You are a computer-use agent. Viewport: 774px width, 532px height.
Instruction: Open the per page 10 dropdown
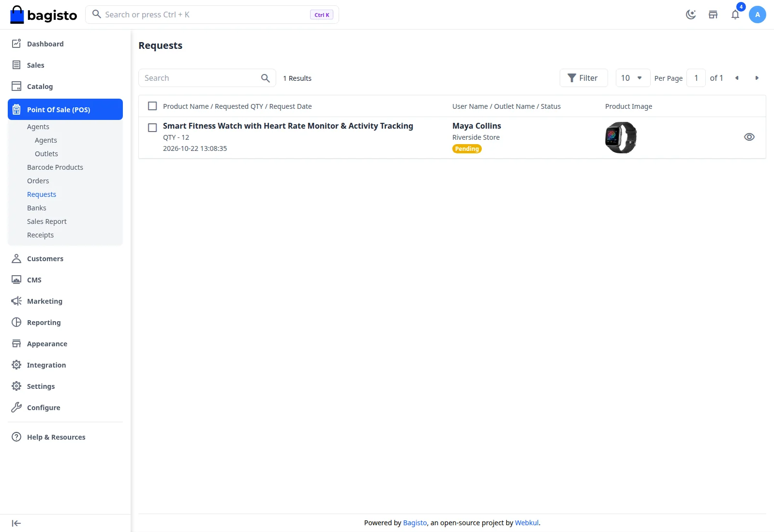(x=633, y=78)
